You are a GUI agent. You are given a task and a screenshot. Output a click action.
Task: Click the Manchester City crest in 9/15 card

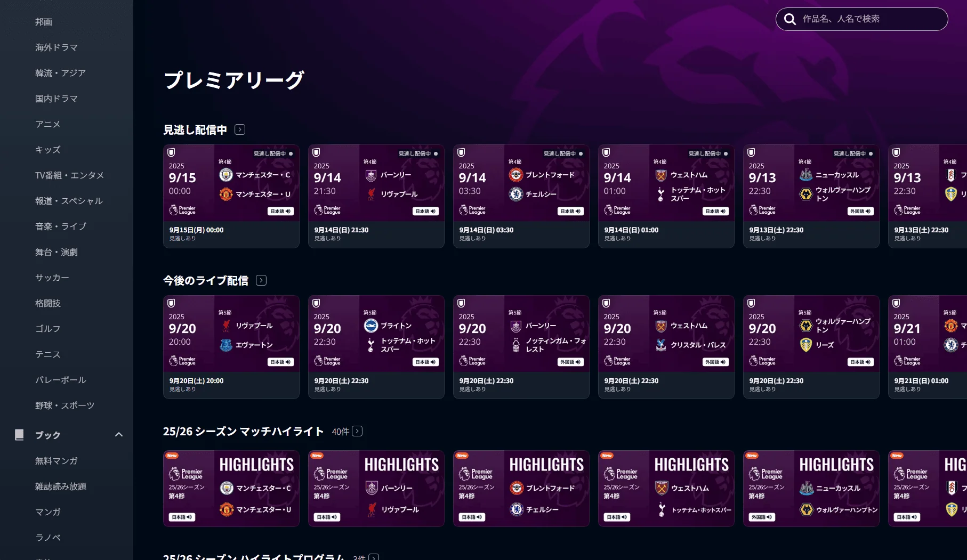(x=226, y=175)
